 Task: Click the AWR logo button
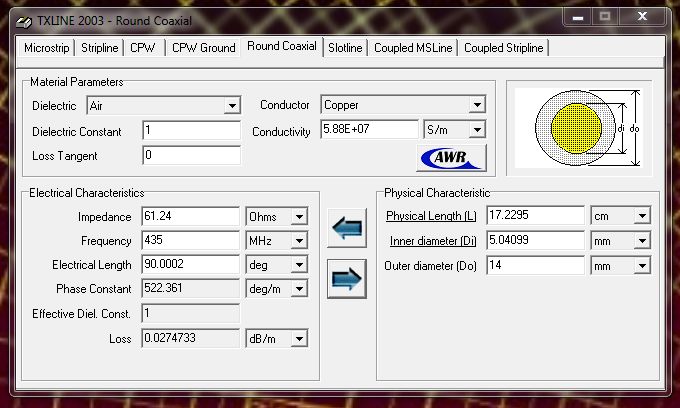(451, 158)
